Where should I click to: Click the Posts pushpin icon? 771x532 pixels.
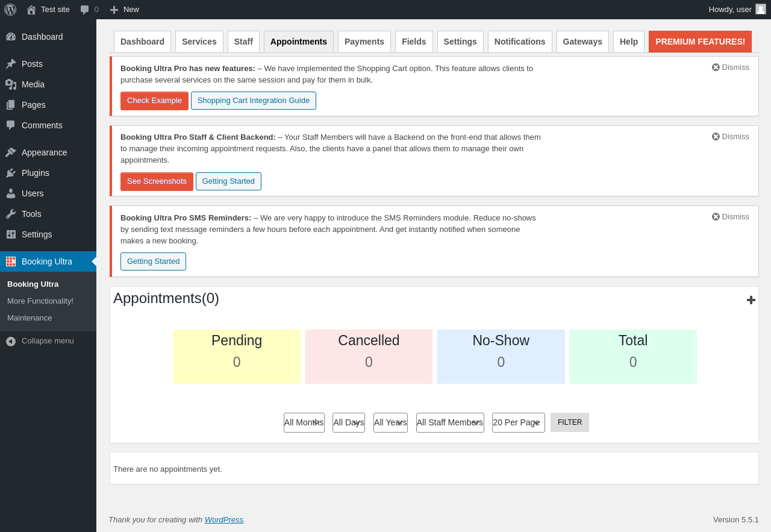pos(11,64)
